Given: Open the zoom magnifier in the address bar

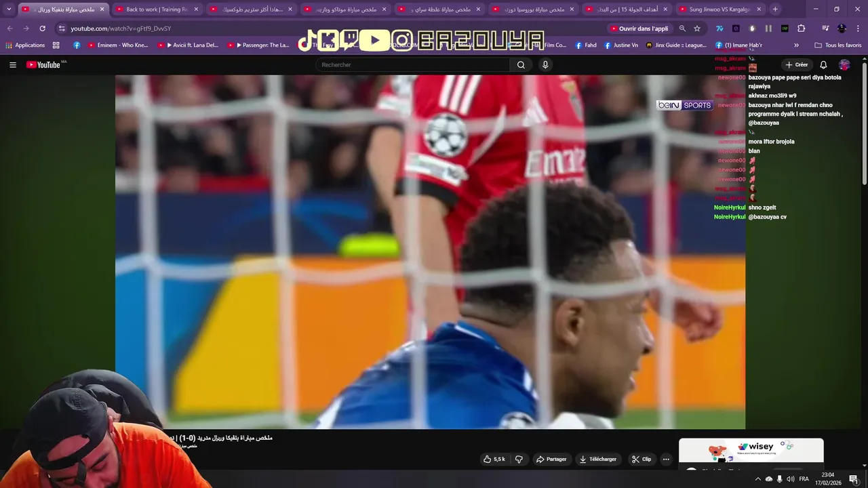Looking at the screenshot, I should coord(682,28).
